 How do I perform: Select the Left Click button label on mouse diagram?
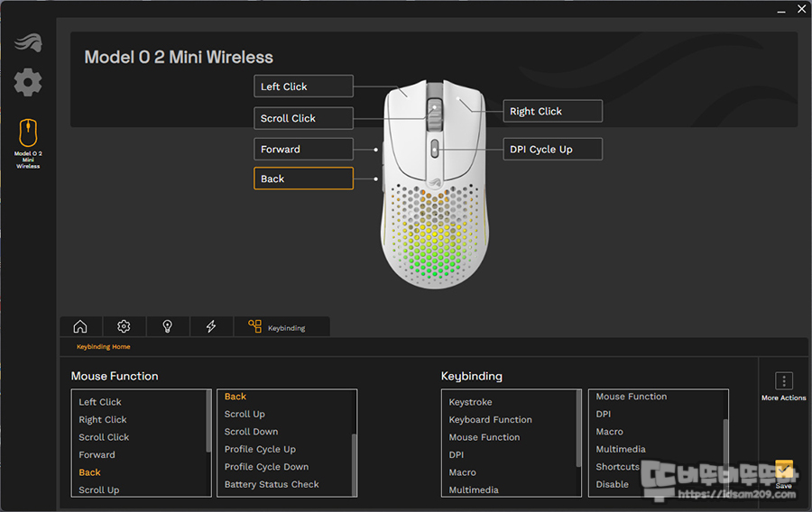pos(303,87)
